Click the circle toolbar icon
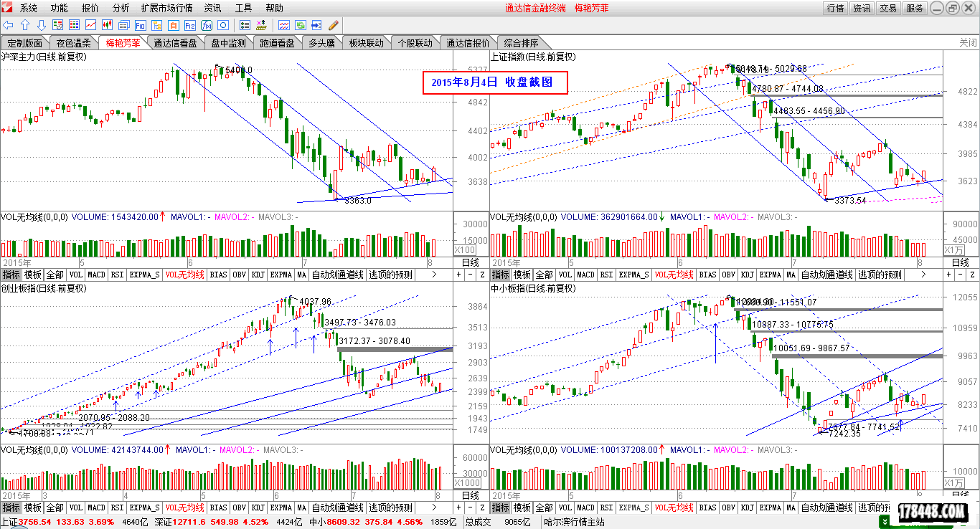Screen dimensions: 980x529 coord(223,25)
